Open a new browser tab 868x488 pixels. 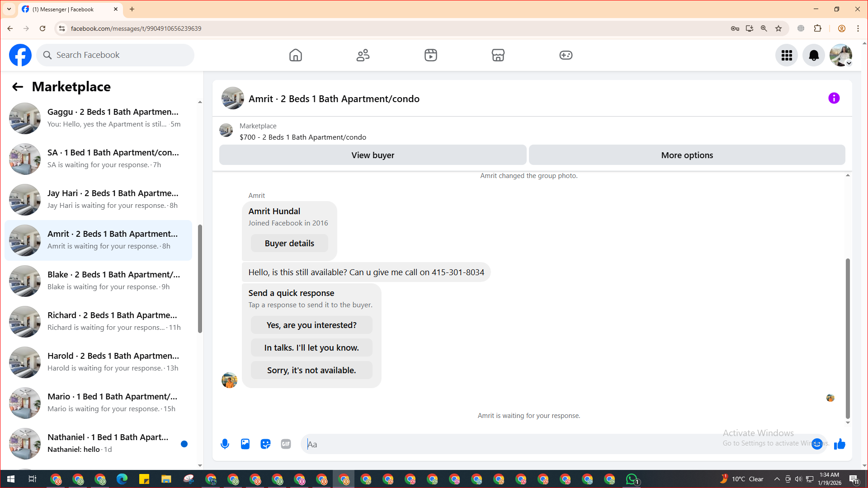tap(132, 9)
